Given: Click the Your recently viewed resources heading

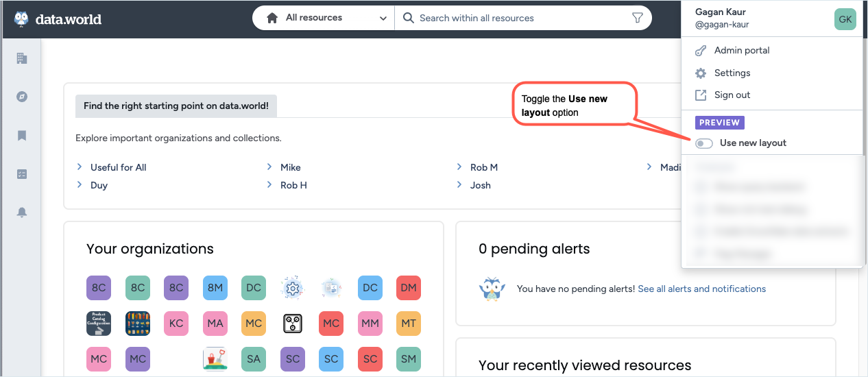Looking at the screenshot, I should tap(585, 365).
